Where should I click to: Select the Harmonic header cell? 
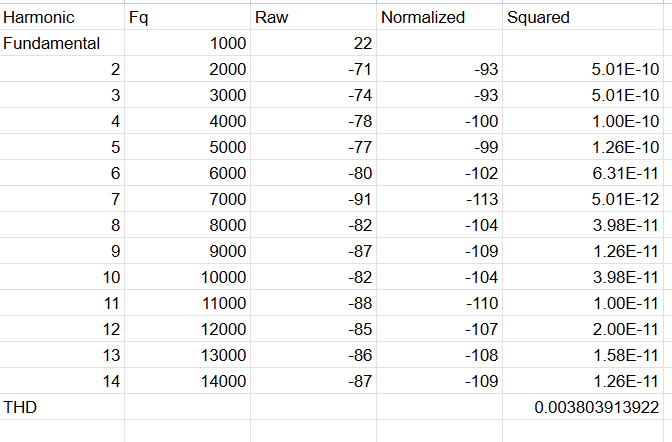pos(62,17)
